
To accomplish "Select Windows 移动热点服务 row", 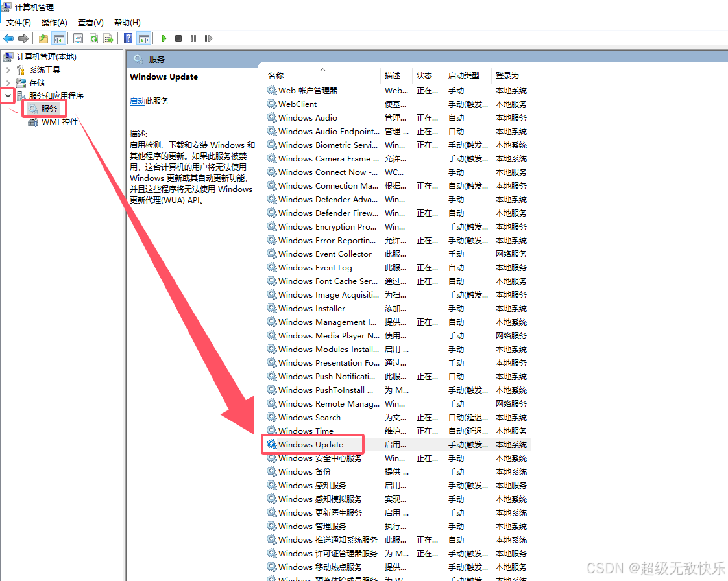I will 398,567.
